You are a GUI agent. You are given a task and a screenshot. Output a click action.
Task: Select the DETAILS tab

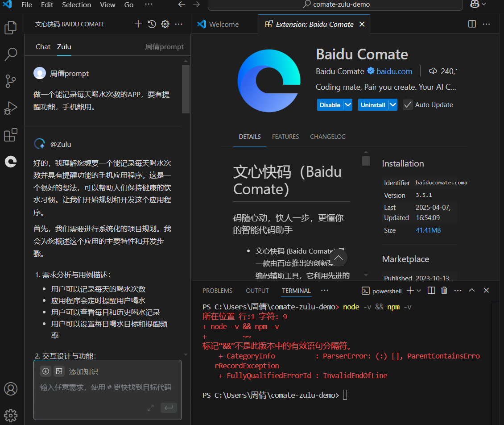click(250, 137)
